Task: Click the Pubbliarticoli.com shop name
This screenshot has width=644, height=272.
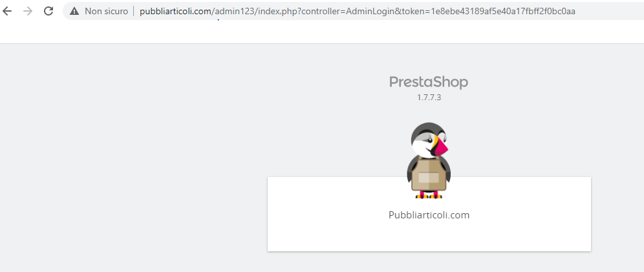Action: (429, 215)
